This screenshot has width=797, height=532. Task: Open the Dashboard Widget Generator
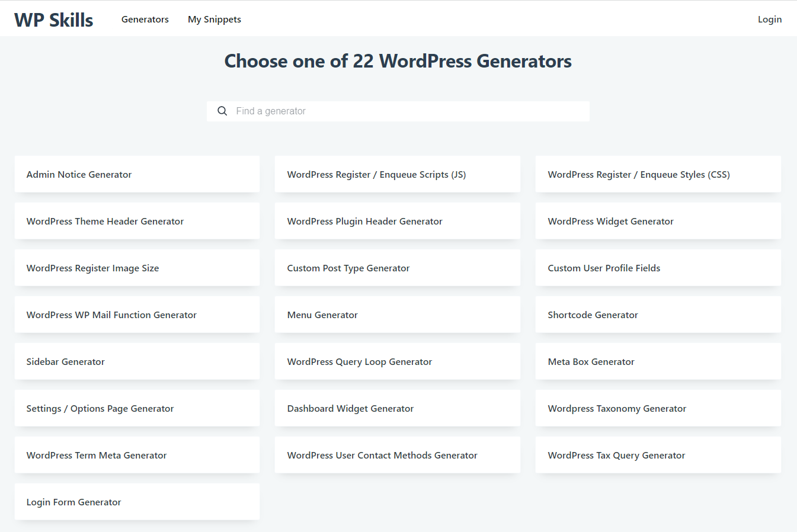click(x=397, y=408)
